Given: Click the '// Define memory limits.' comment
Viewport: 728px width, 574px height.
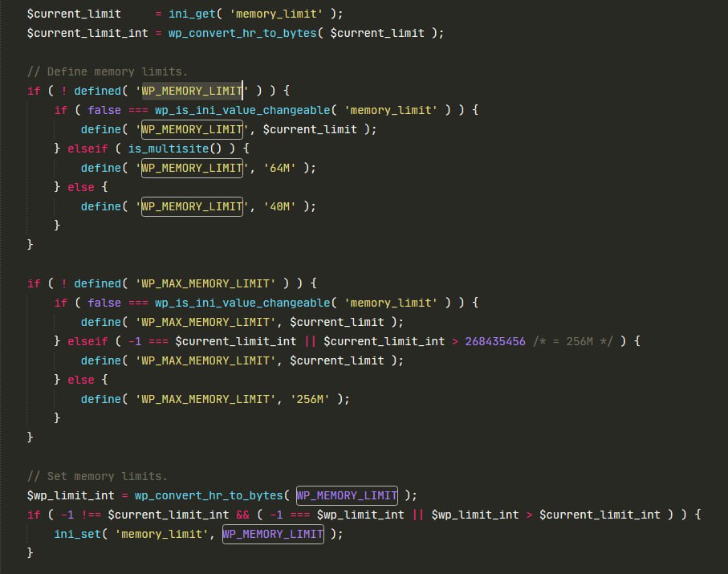Looking at the screenshot, I should [108, 71].
